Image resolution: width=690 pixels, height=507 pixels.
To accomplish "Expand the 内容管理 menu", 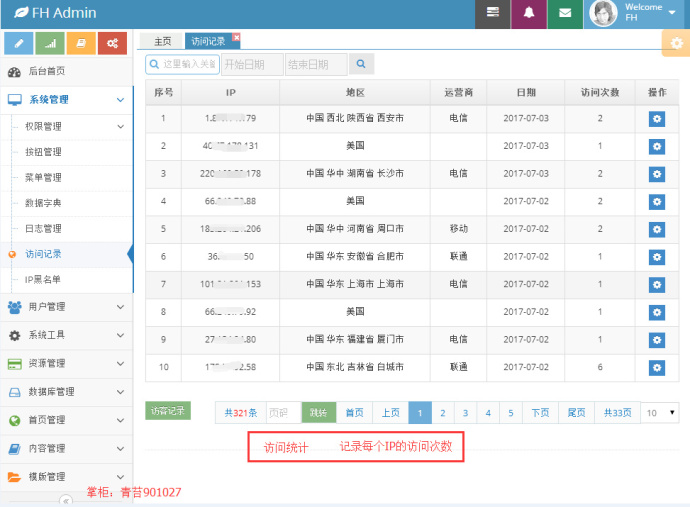I will [x=66, y=449].
